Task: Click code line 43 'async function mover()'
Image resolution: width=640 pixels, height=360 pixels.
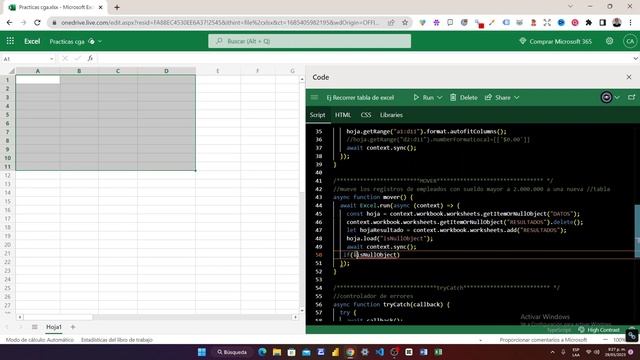Action: click(373, 197)
